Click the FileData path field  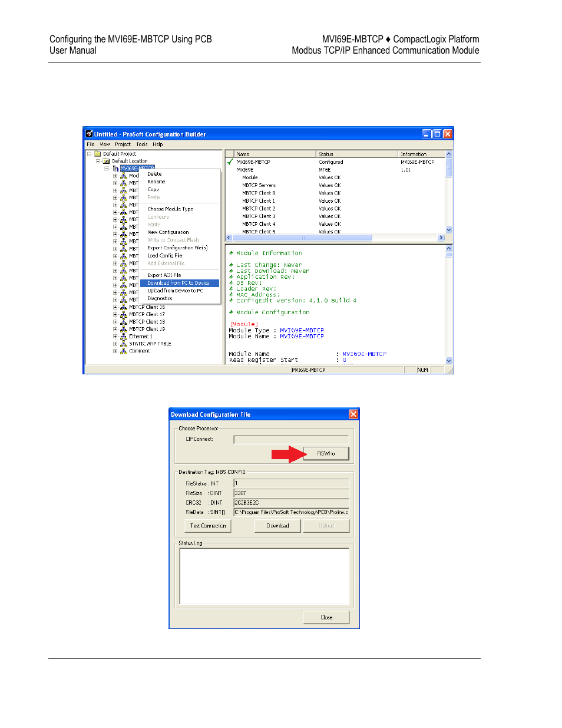click(x=291, y=512)
